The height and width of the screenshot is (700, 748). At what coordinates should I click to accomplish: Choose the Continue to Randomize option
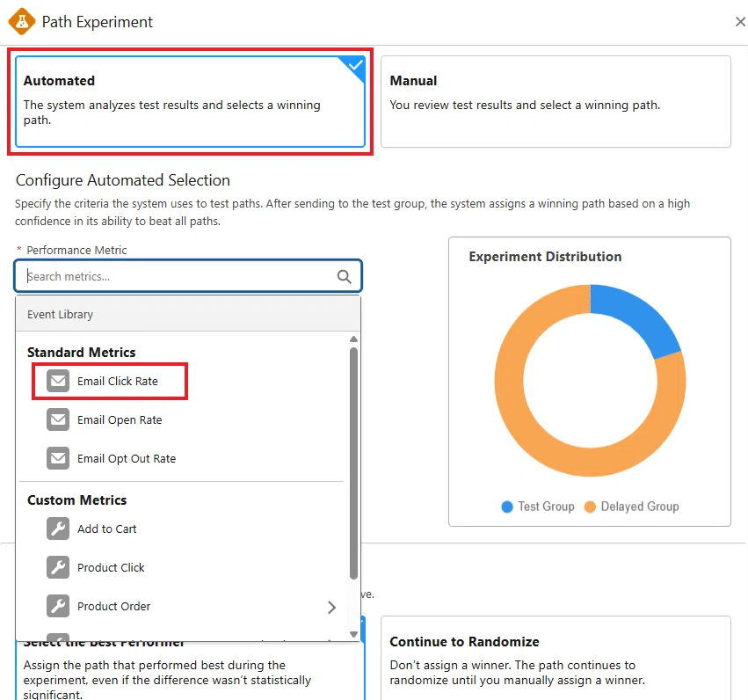tap(556, 658)
